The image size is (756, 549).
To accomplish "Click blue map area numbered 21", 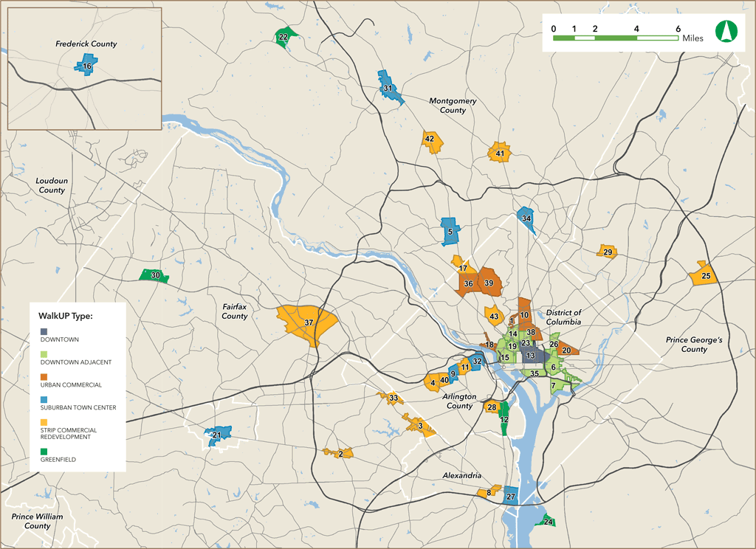I will tap(218, 435).
